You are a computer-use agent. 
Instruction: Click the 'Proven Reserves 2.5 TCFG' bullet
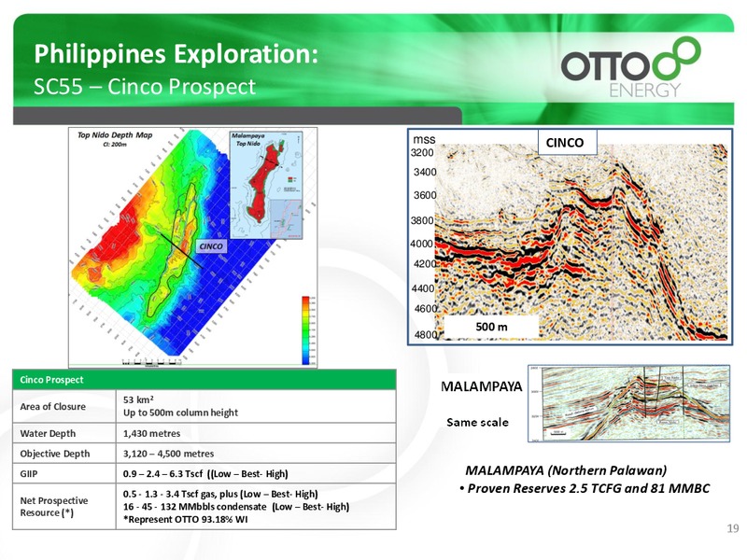pos(585,488)
